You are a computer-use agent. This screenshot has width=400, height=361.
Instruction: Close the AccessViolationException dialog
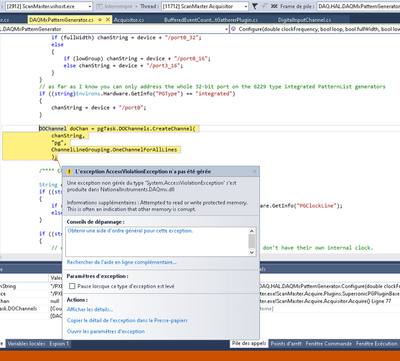(x=255, y=171)
